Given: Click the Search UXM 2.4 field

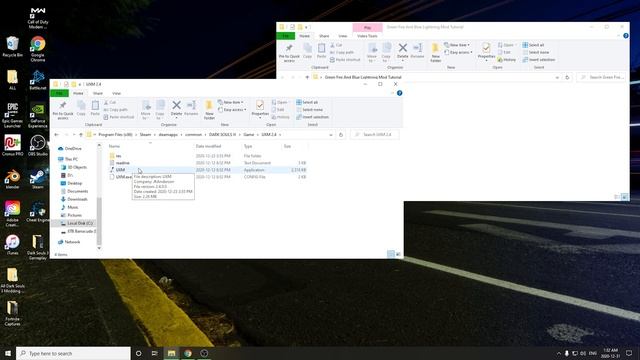Looking at the screenshot, I should click(375, 135).
